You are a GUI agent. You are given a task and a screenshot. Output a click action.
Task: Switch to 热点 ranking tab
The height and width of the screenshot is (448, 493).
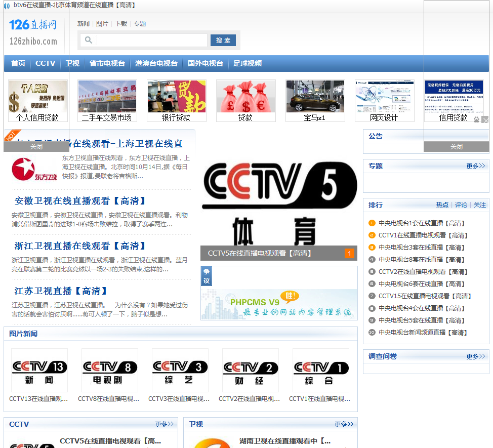tap(442, 205)
